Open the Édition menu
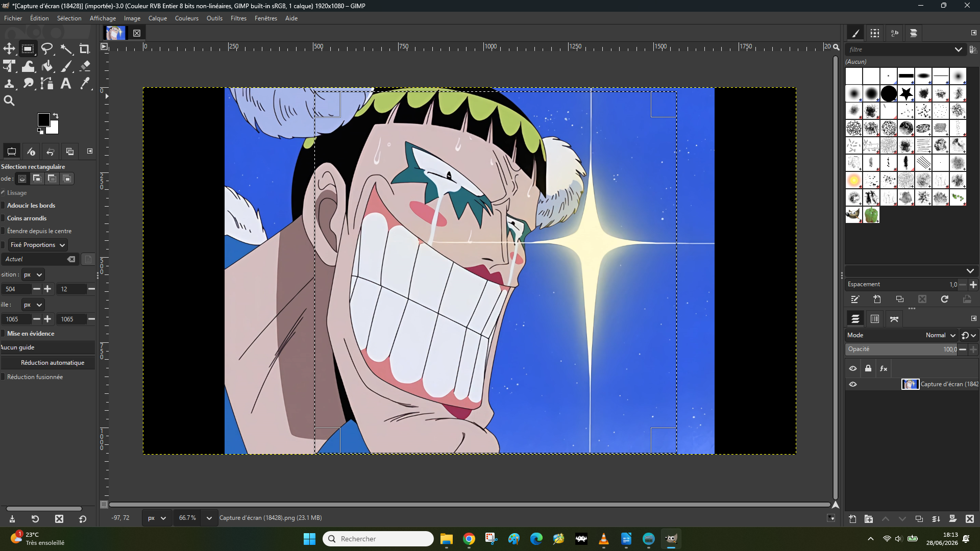The height and width of the screenshot is (551, 980). pyautogui.click(x=39, y=18)
